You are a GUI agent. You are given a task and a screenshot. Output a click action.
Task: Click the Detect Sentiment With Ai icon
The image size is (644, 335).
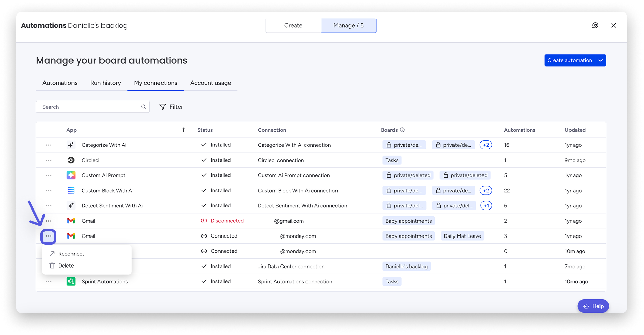point(71,206)
